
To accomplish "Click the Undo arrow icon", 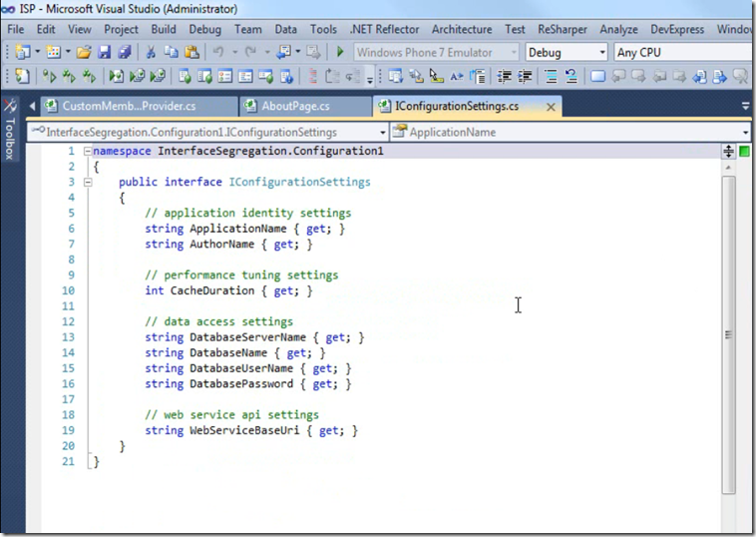I will coord(218,52).
